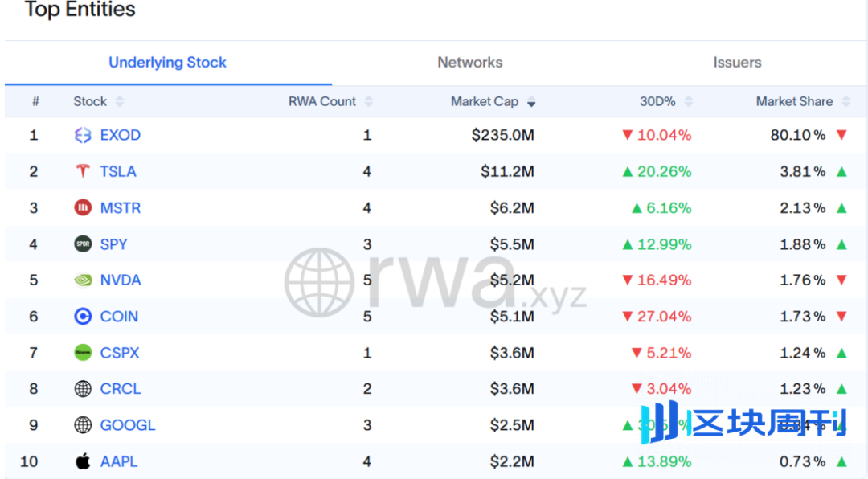This screenshot has height=479, width=868.
Task: Open the TSLA stock link
Action: [x=118, y=172]
